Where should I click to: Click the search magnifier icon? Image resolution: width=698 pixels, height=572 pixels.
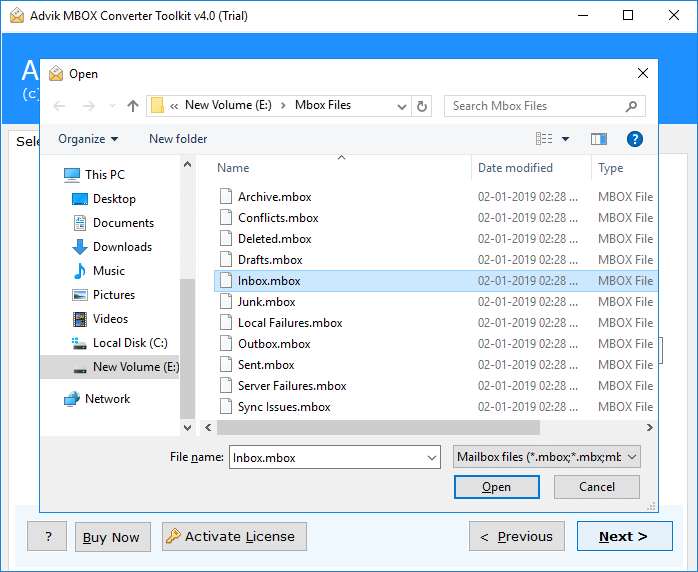(631, 106)
